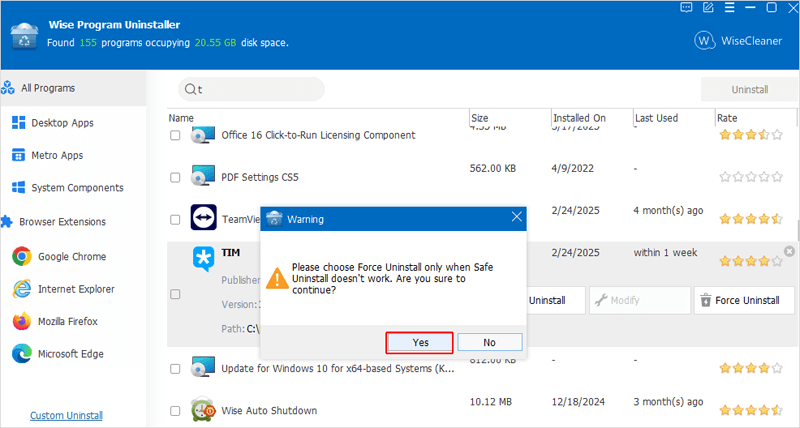Click the Desktop Apps grid icon

point(18,122)
